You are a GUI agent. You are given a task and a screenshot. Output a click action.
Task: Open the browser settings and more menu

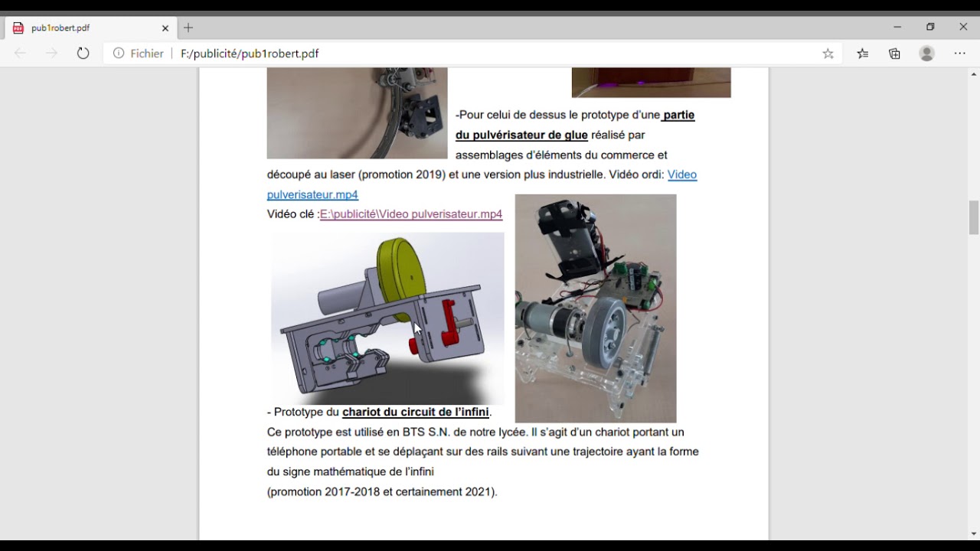pyautogui.click(x=960, y=54)
